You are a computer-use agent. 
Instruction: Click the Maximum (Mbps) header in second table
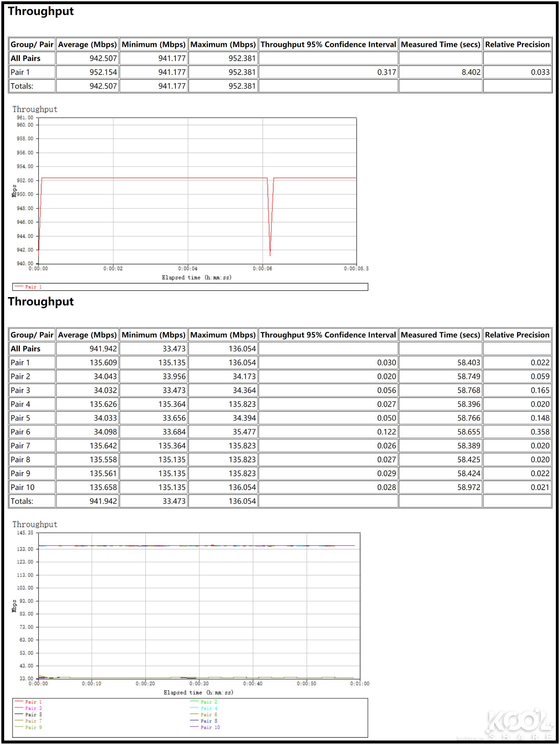pyautogui.click(x=222, y=335)
